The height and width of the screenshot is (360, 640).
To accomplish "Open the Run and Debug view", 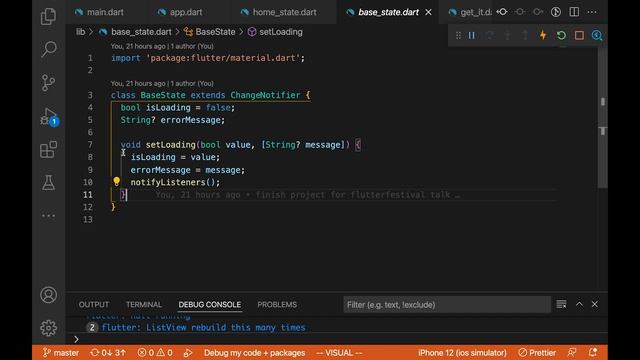I will [49, 116].
